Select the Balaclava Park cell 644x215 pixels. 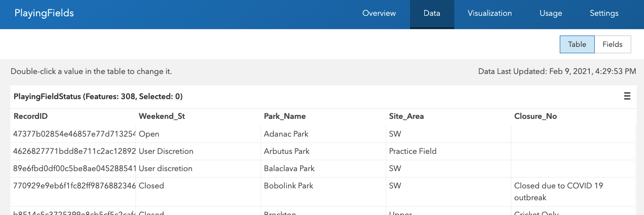(x=324, y=169)
